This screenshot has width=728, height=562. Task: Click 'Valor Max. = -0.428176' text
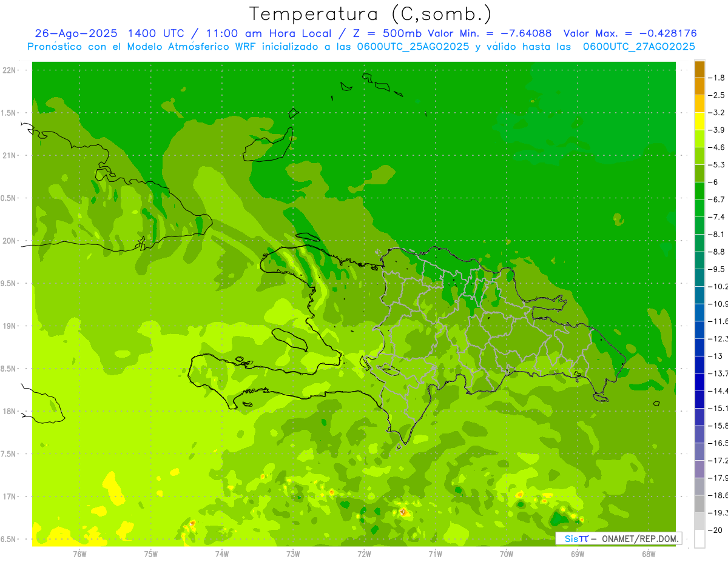630,33
